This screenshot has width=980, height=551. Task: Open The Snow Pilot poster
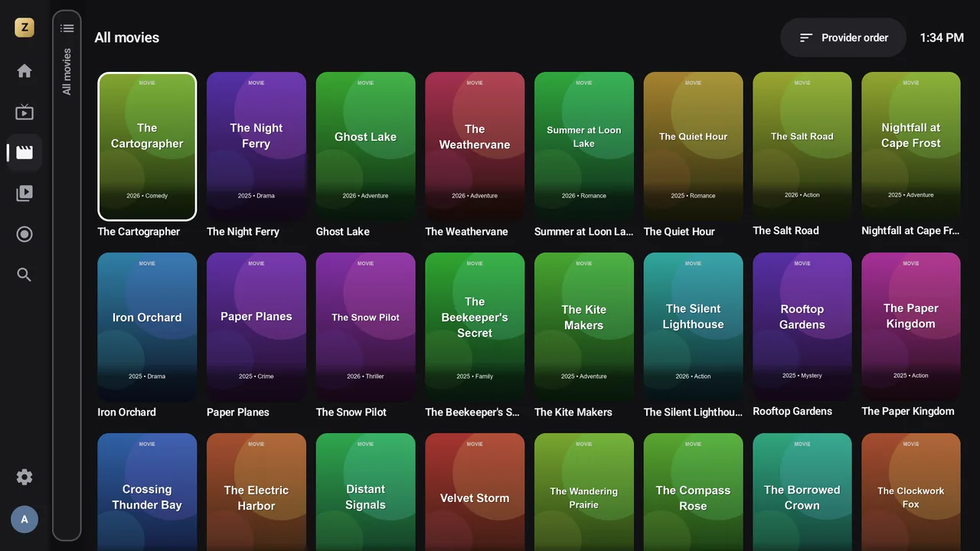point(366,327)
